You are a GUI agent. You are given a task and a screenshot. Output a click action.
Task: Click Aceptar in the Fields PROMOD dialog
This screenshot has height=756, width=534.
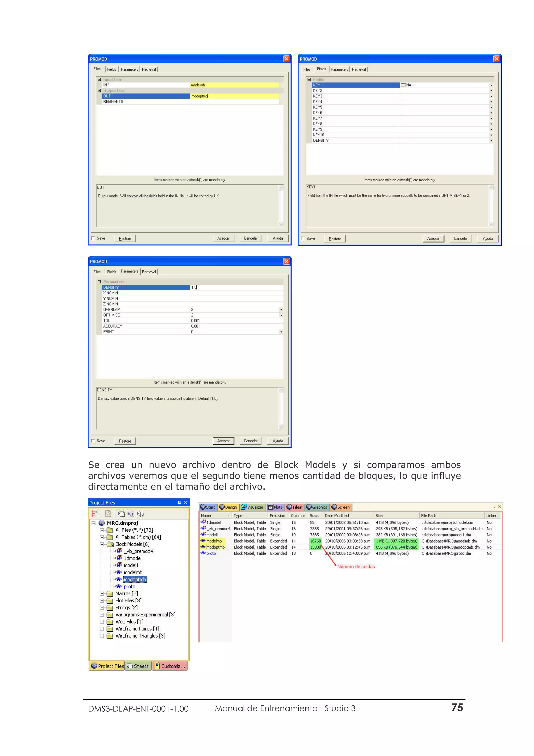[433, 239]
